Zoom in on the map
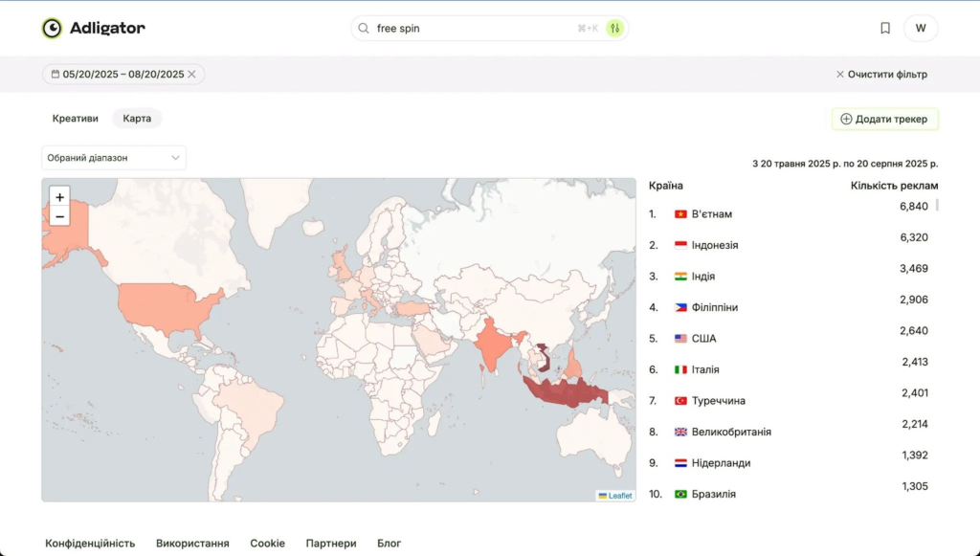 click(59, 197)
